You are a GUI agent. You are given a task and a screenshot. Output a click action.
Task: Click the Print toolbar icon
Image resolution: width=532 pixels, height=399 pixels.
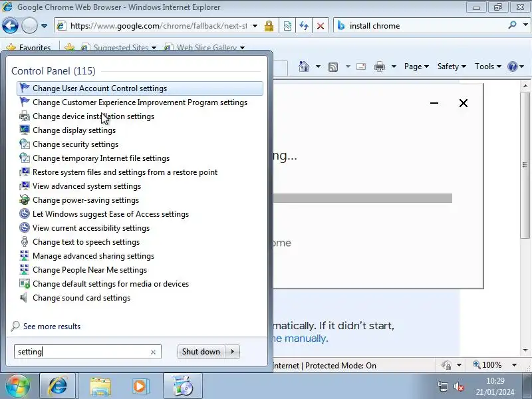pos(379,66)
